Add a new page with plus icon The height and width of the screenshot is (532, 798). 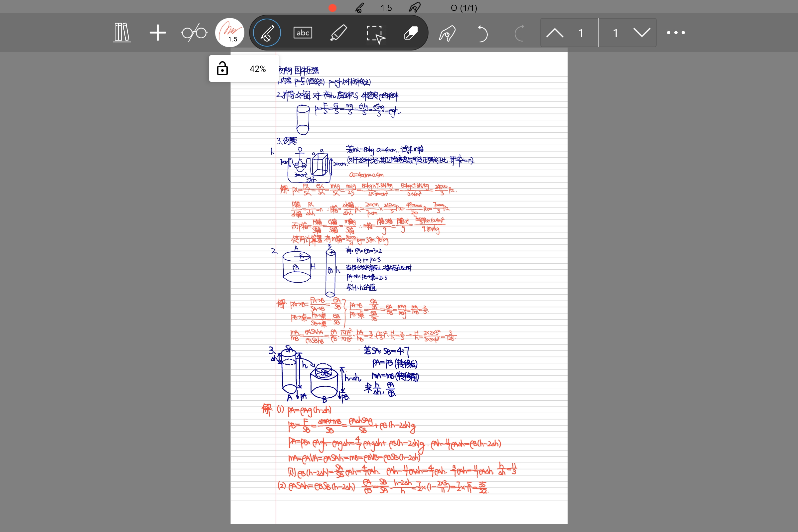[x=157, y=32]
